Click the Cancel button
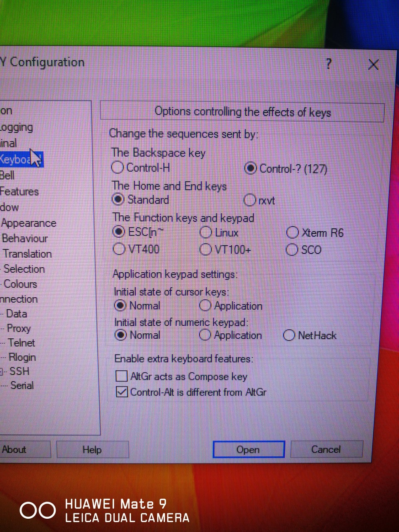 coord(326,449)
